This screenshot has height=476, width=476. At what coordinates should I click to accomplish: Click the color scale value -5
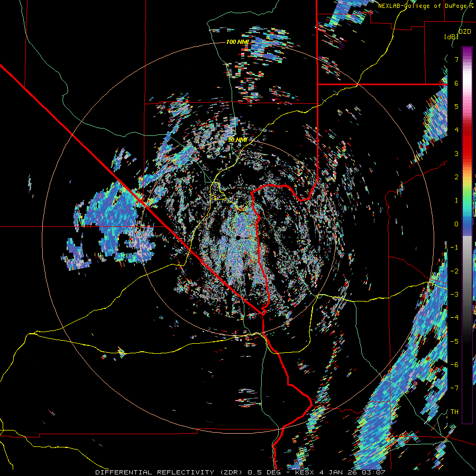pyautogui.click(x=454, y=342)
